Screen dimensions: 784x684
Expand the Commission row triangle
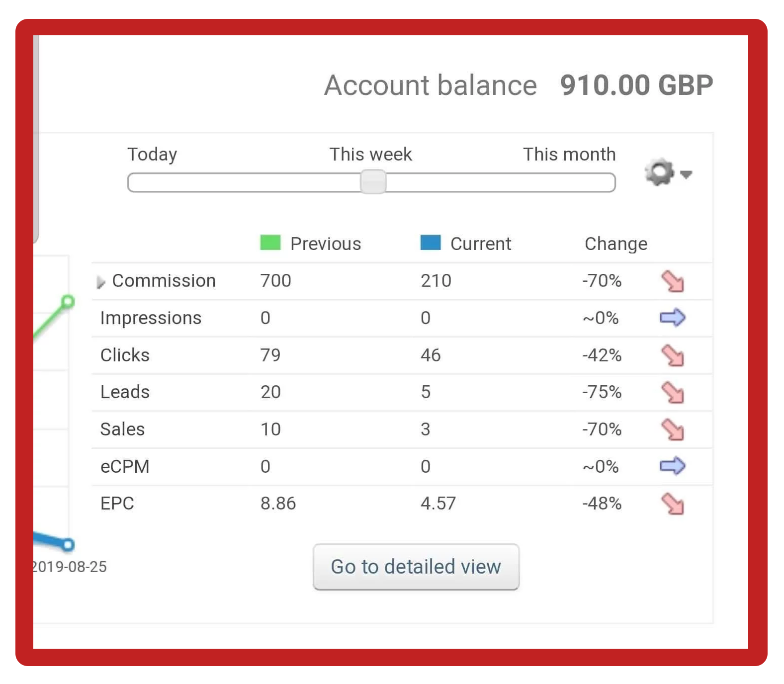[x=101, y=282]
